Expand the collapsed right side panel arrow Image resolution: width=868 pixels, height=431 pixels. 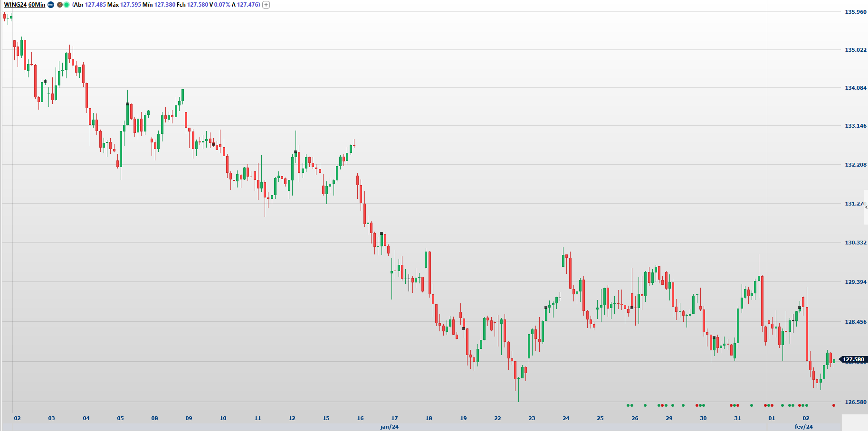click(866, 207)
